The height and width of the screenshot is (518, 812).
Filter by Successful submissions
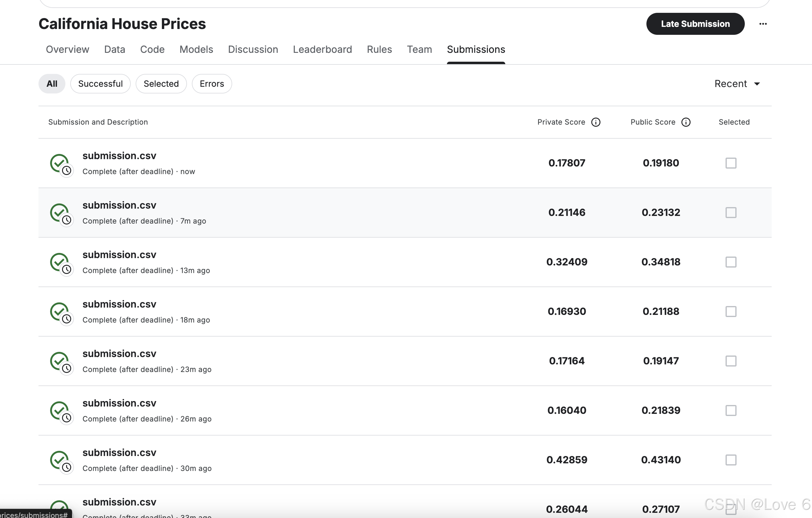(101, 84)
